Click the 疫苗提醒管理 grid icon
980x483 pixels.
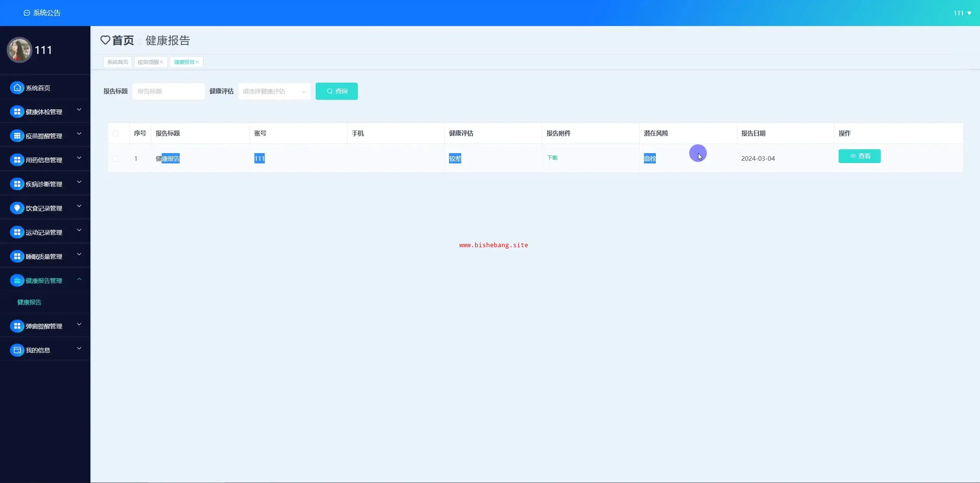17,136
